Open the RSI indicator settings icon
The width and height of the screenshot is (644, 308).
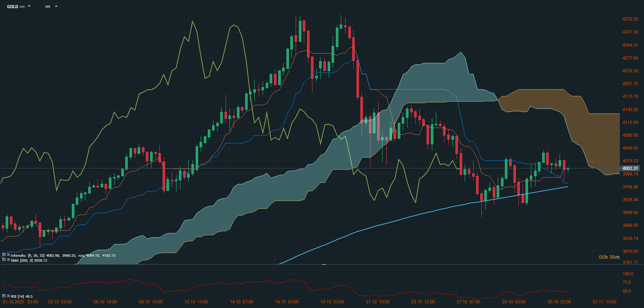coord(4,296)
